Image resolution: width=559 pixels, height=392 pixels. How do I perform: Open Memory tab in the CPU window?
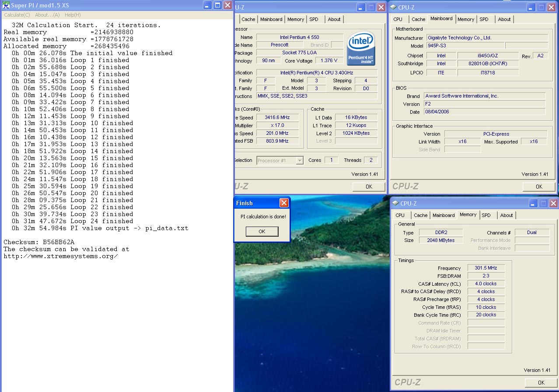296,19
